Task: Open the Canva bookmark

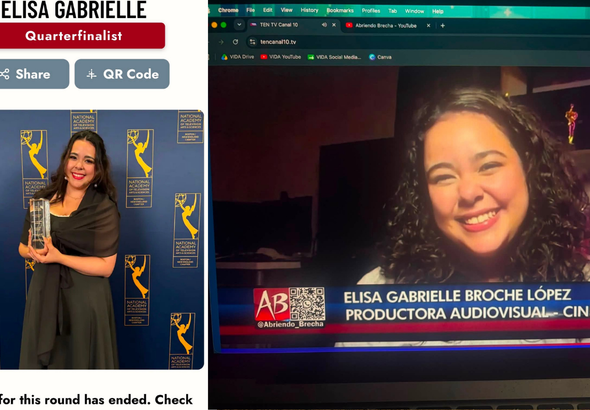Action: pos(380,57)
